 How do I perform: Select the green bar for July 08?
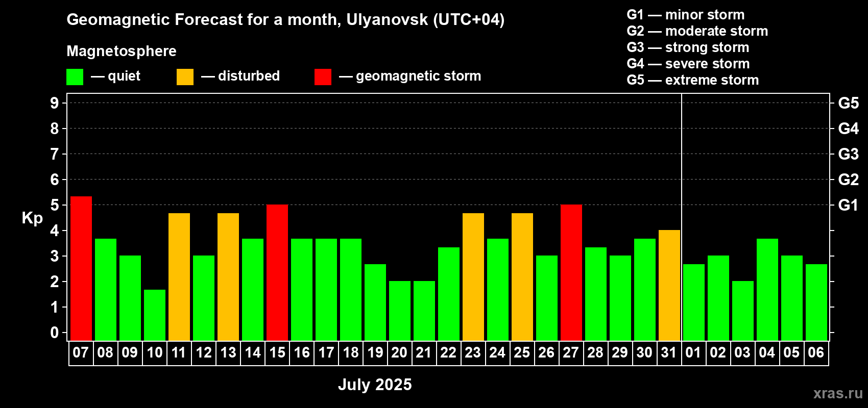click(106, 290)
